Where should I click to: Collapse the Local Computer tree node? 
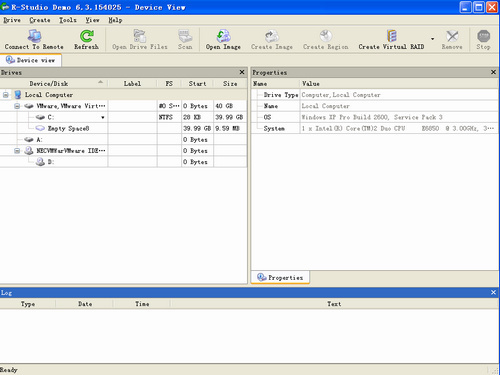tap(6, 95)
